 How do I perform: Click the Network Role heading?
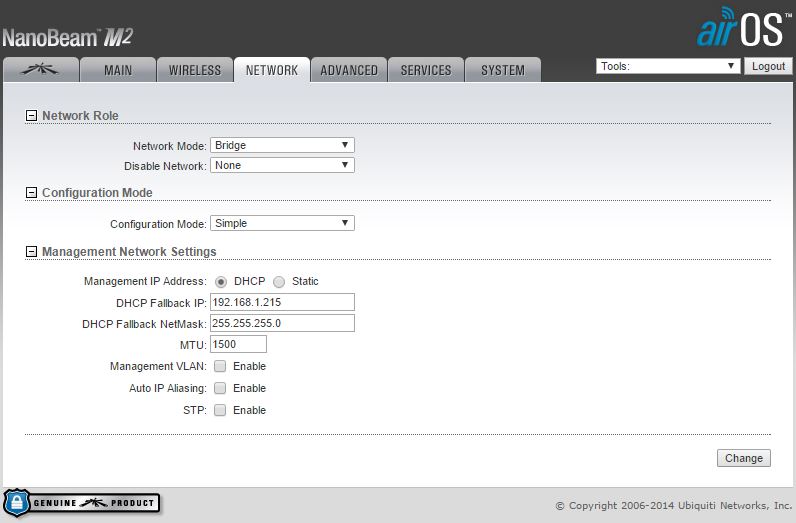(80, 116)
